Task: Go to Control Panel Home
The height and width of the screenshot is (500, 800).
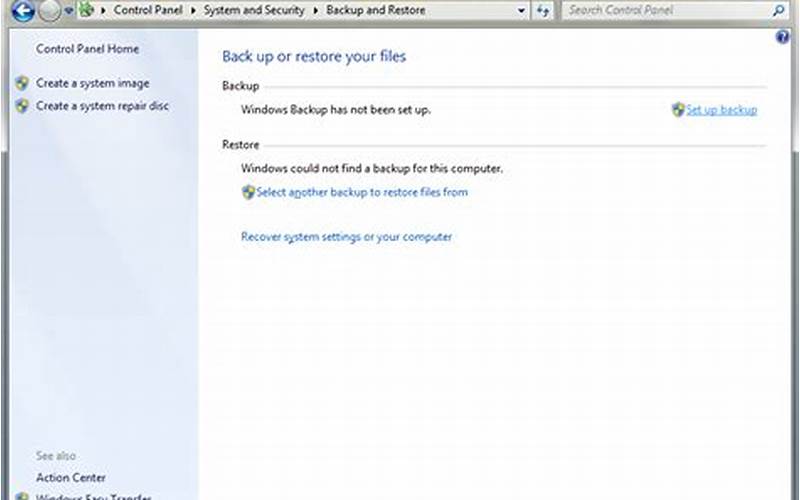Action: pyautogui.click(x=87, y=49)
